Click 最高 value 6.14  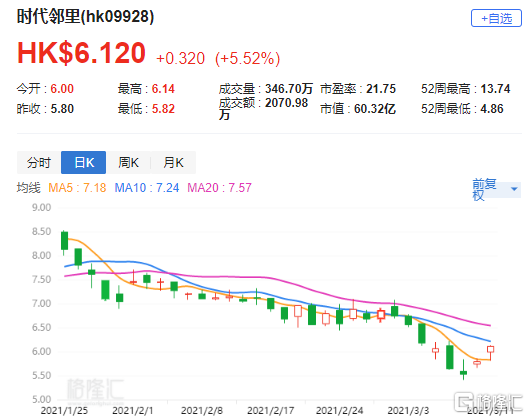(163, 89)
